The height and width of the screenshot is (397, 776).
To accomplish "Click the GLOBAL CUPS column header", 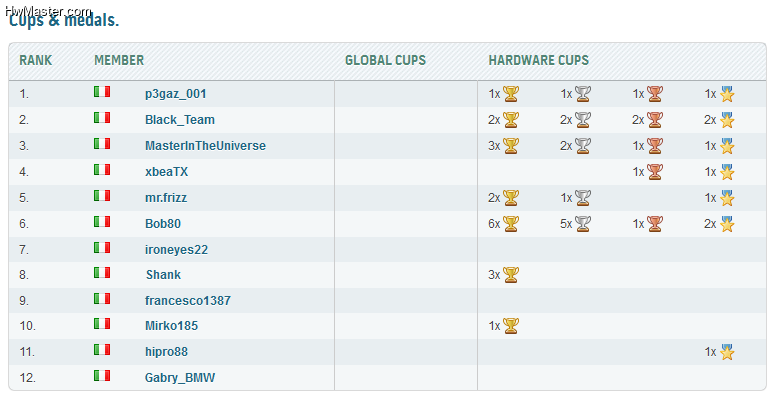I will tap(386, 60).
